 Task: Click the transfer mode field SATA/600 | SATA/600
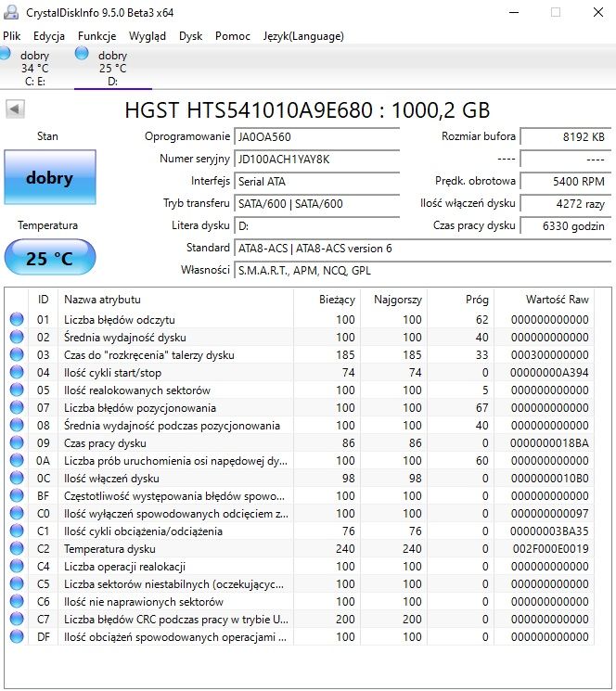(316, 204)
